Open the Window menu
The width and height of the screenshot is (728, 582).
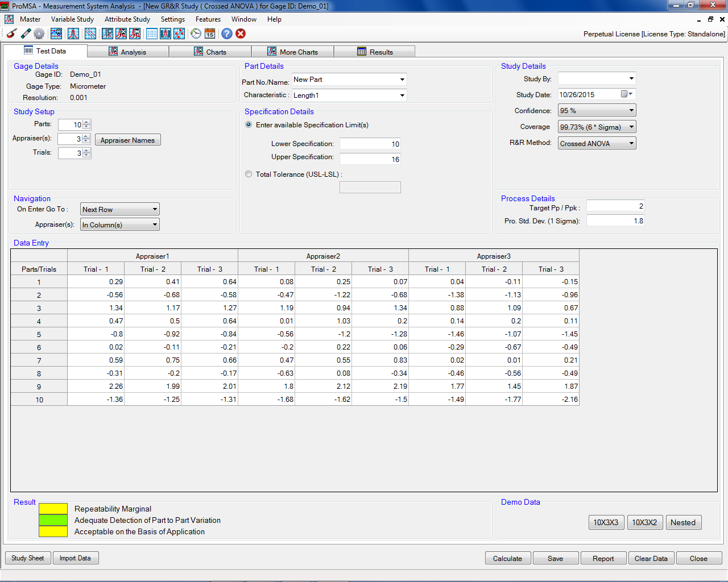244,19
